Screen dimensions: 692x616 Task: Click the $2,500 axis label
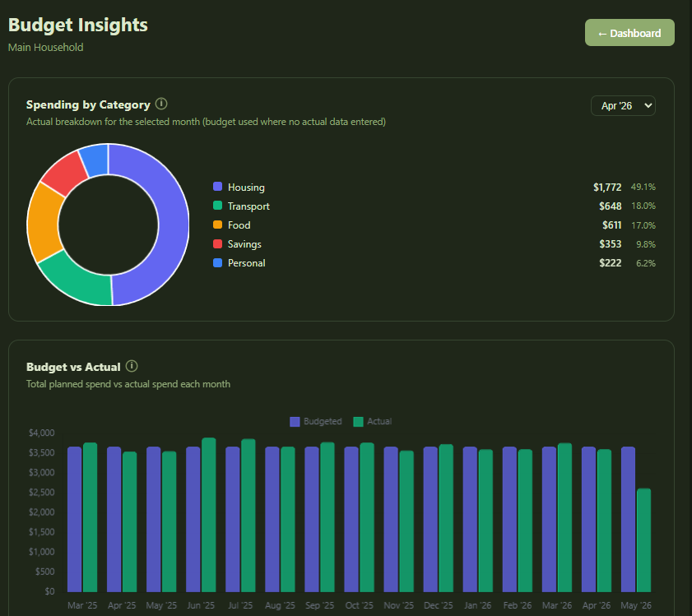(x=41, y=493)
